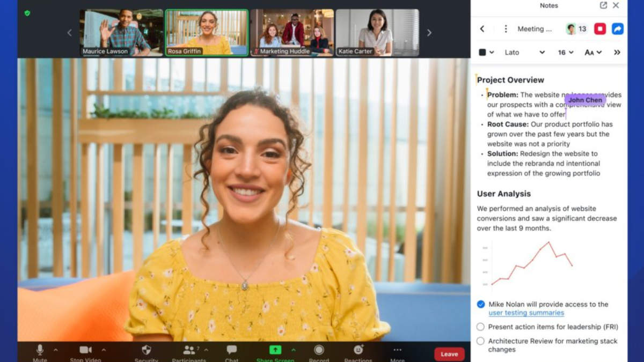This screenshot has height=362, width=644.
Task: Check the completed Mike Nolan action item
Action: [480, 304]
